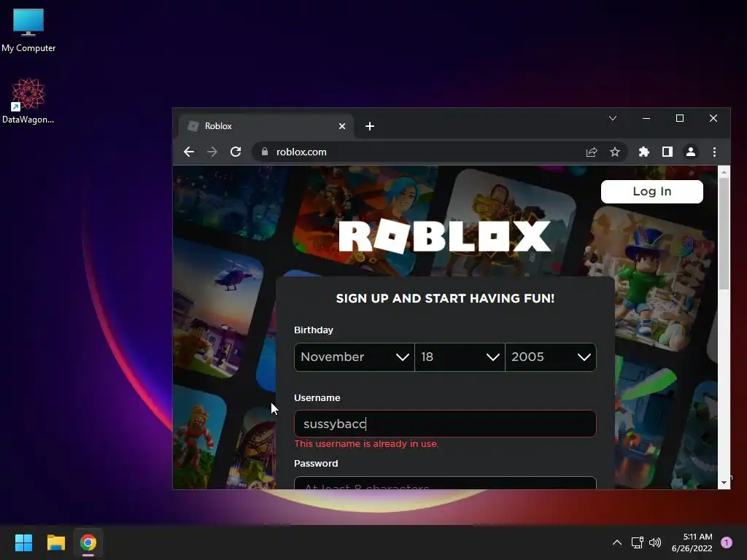747x560 pixels.
Task: View site info via lock icon
Action: point(265,152)
